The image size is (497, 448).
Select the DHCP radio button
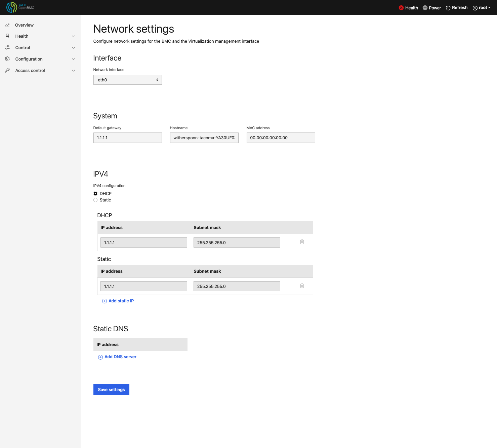pos(95,193)
